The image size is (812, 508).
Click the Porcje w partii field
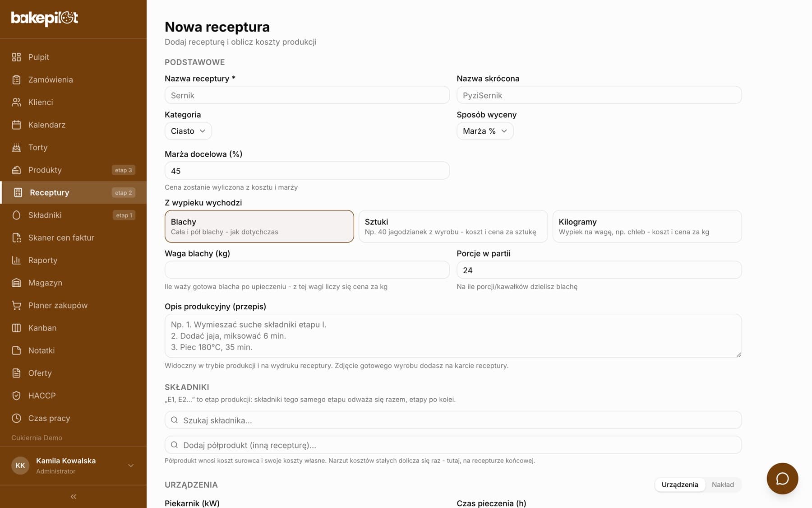coord(599,270)
